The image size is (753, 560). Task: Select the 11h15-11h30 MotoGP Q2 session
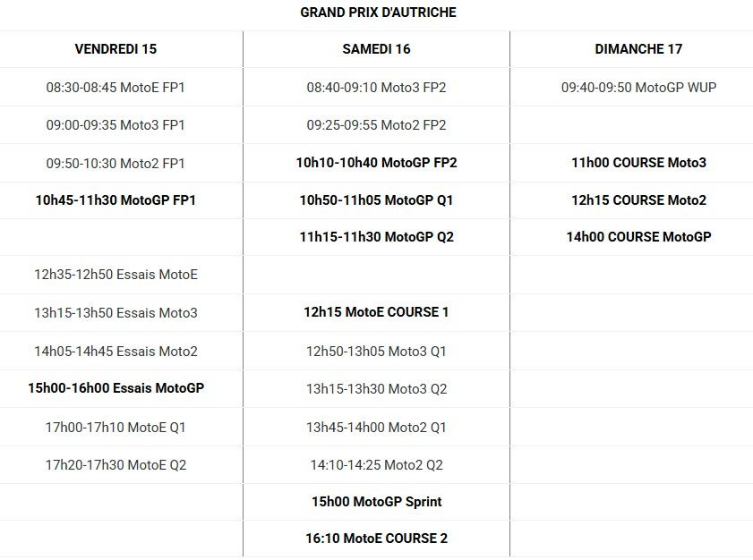pyautogui.click(x=376, y=237)
